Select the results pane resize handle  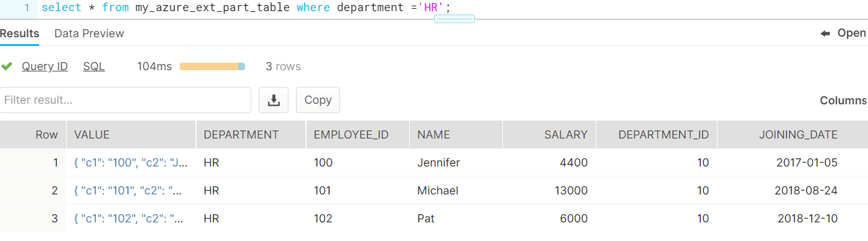[x=455, y=19]
